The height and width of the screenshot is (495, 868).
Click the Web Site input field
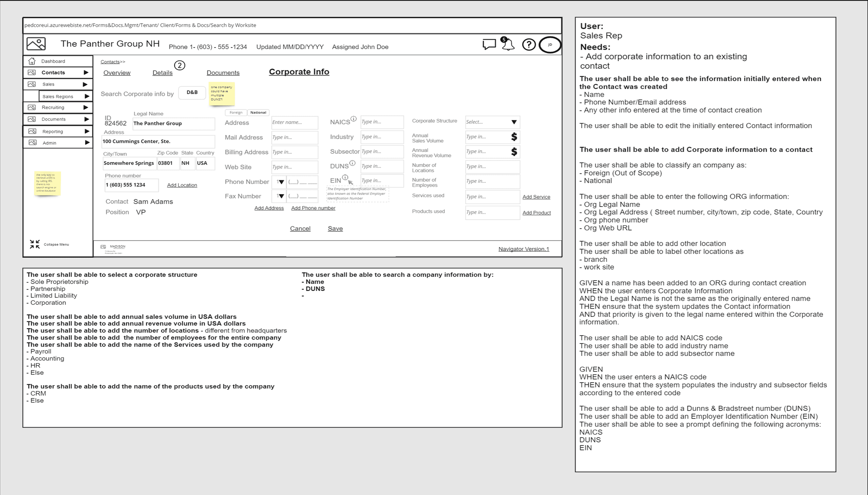[x=294, y=167]
